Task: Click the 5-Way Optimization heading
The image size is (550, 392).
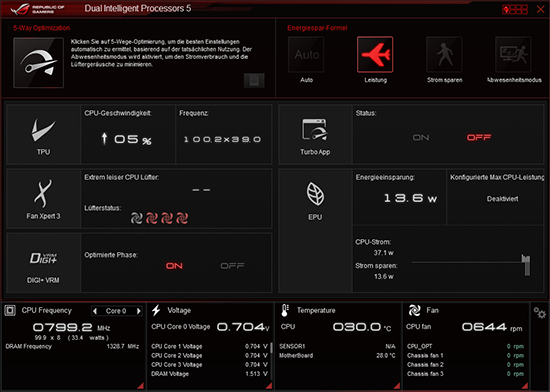Action: (x=41, y=28)
